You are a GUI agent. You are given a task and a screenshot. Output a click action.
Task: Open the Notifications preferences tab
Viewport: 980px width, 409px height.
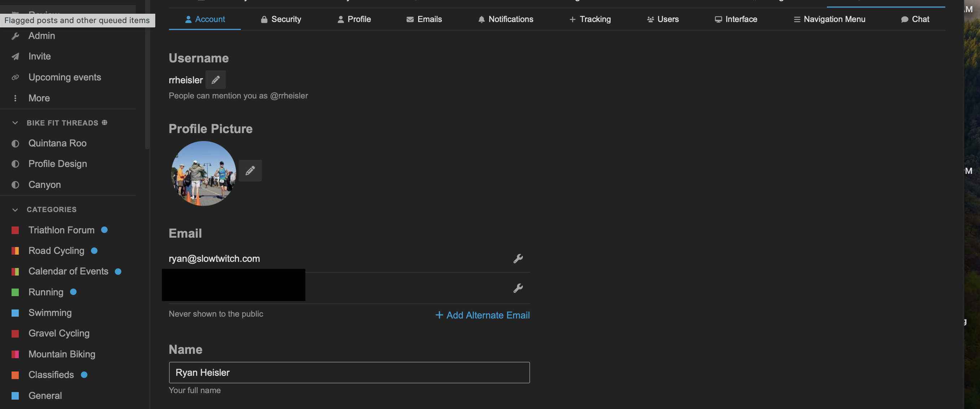pyautogui.click(x=505, y=19)
